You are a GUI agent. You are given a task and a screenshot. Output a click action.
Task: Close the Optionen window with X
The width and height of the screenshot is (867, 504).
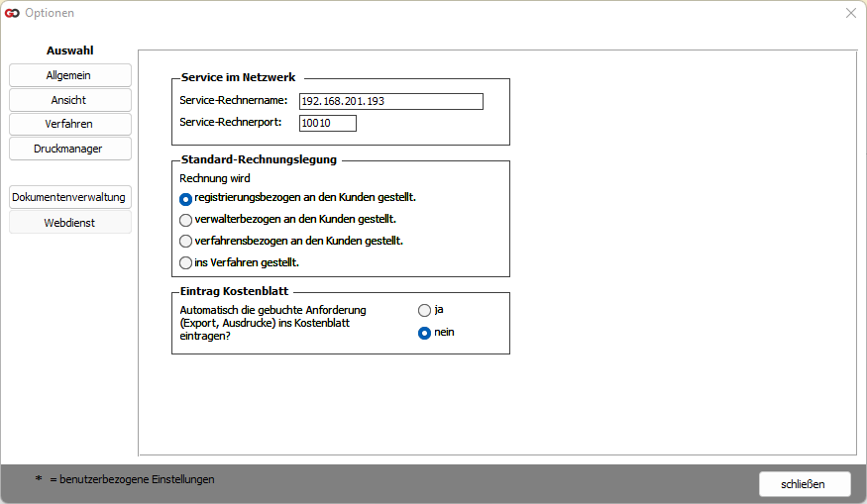pyautogui.click(x=850, y=13)
